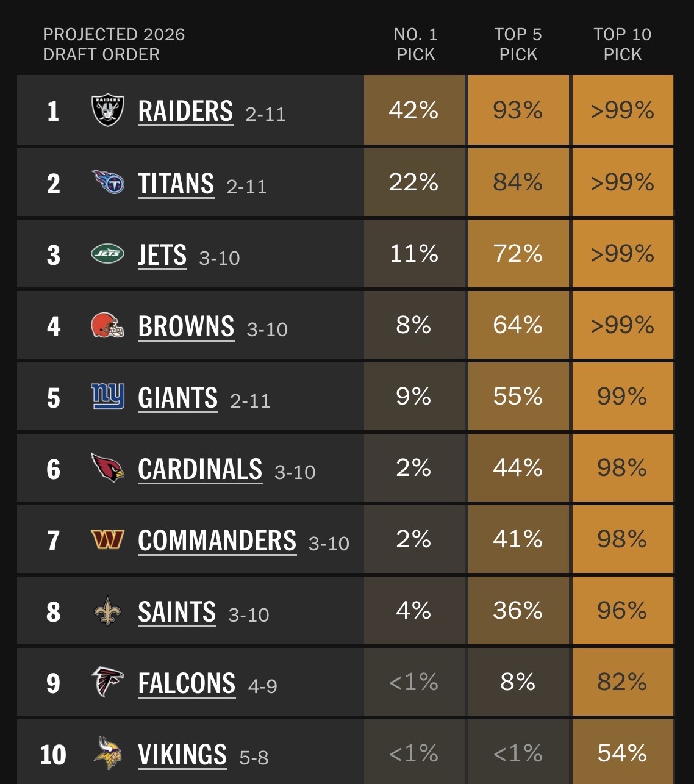Select the NO. 1 PICK column header
The image size is (694, 784).
(x=415, y=45)
